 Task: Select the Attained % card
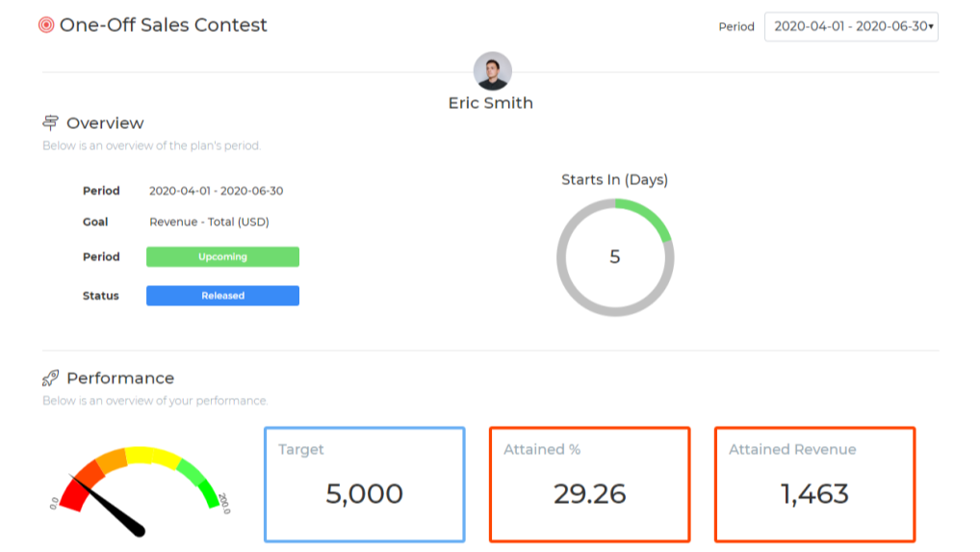pyautogui.click(x=589, y=484)
